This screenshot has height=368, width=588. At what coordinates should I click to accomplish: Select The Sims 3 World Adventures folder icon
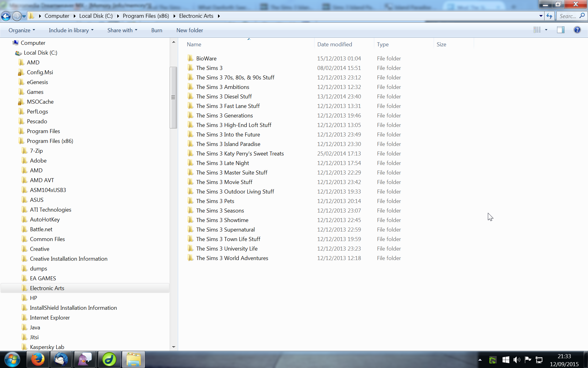pyautogui.click(x=190, y=258)
